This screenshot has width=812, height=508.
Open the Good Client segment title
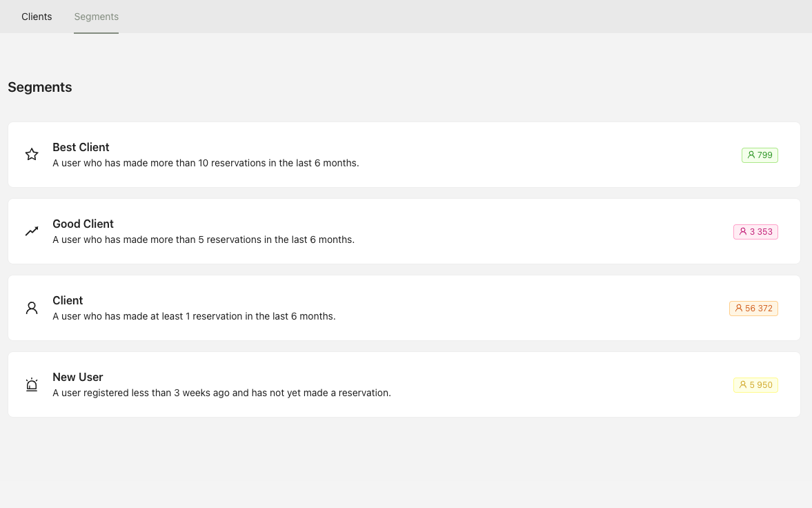(83, 224)
